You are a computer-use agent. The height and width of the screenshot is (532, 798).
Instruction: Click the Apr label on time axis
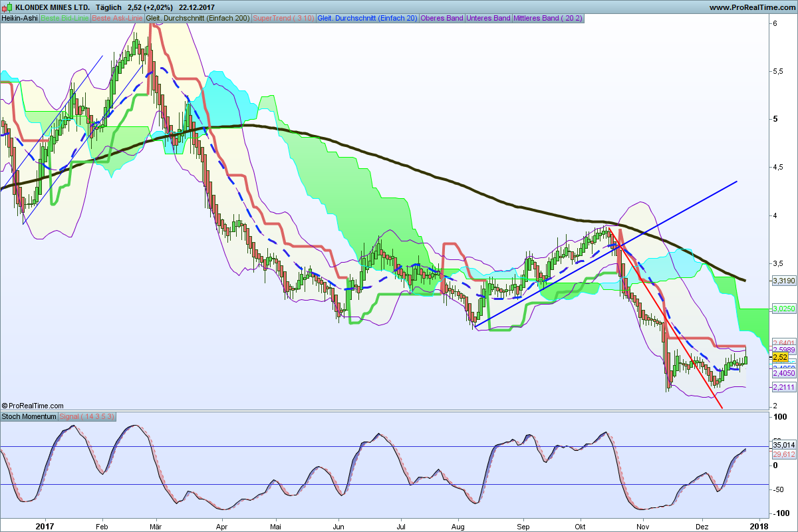(x=221, y=525)
